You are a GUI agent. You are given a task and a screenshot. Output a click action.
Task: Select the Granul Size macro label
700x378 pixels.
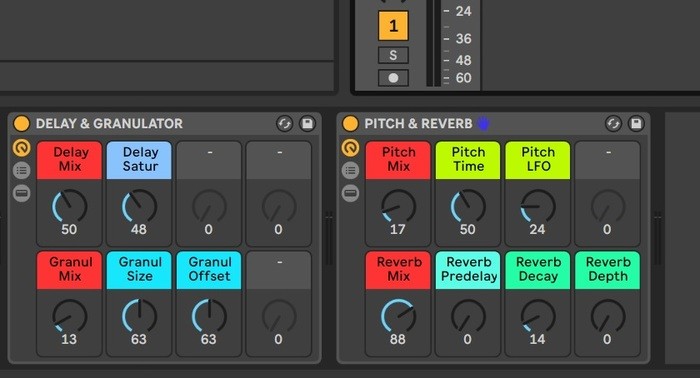pyautogui.click(x=139, y=270)
